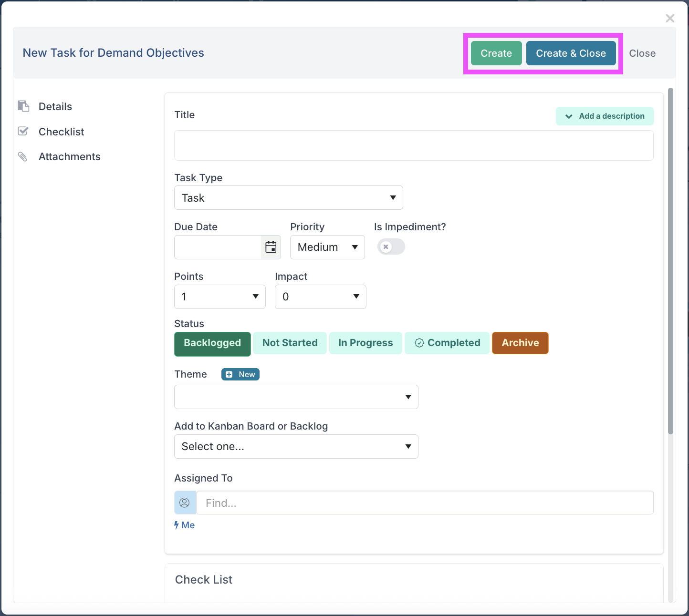Screen dimensions: 689x616
Task: Click the Details page icon in sidebar
Action: point(23,106)
